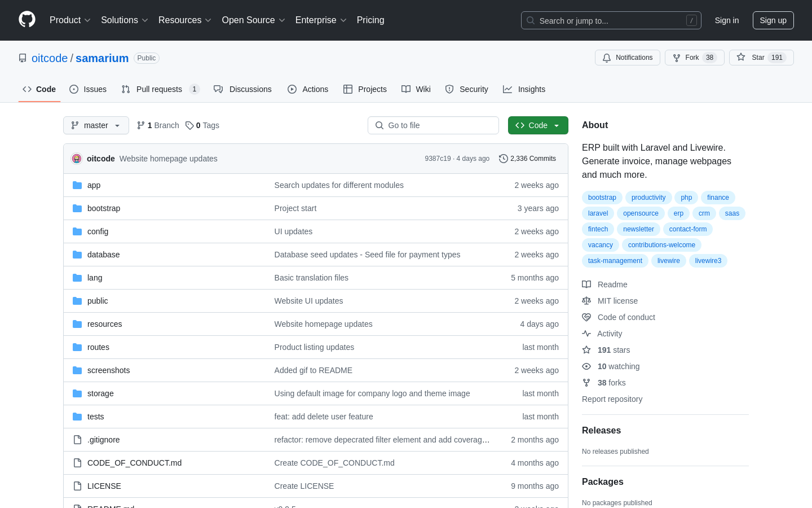
Task: Open the GitHub home logo
Action: click(27, 20)
